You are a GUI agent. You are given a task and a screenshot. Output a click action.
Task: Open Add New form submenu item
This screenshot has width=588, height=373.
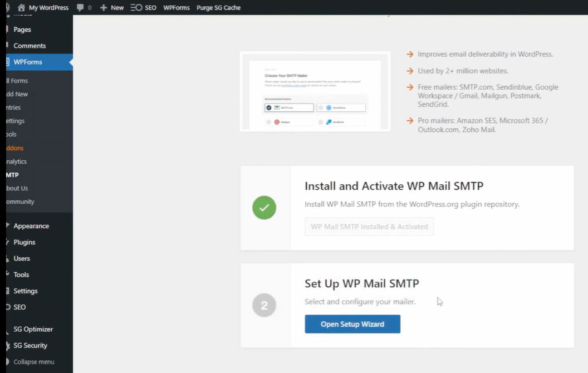tap(17, 94)
